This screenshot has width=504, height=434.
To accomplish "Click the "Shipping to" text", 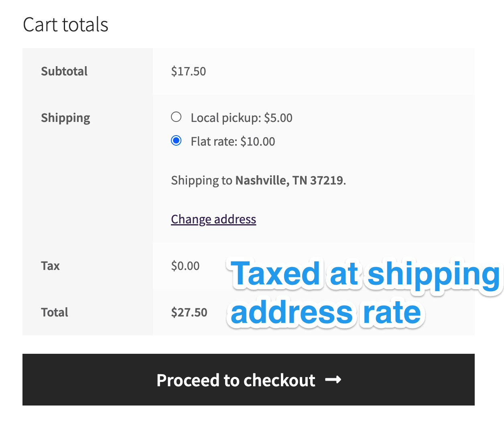I will pyautogui.click(x=201, y=180).
